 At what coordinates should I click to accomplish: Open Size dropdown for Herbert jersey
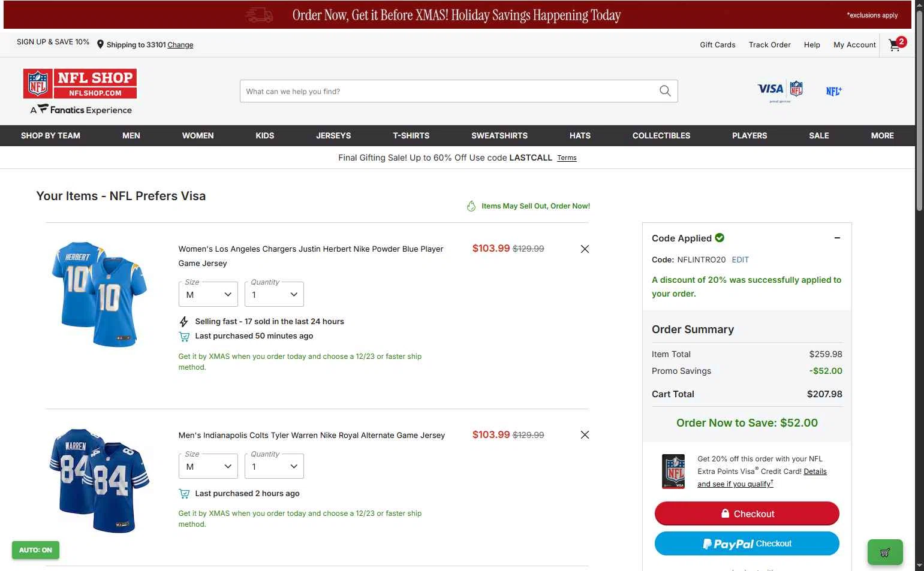pos(208,295)
